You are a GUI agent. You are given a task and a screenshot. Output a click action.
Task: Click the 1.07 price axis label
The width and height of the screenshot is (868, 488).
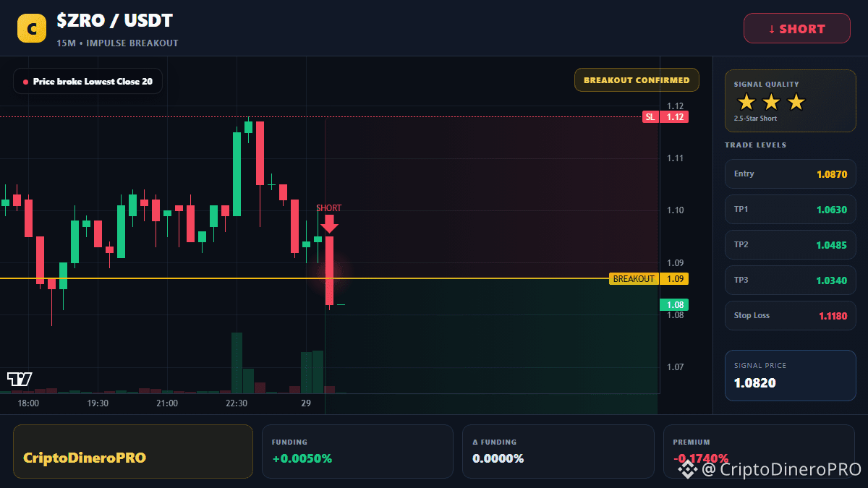coord(676,367)
